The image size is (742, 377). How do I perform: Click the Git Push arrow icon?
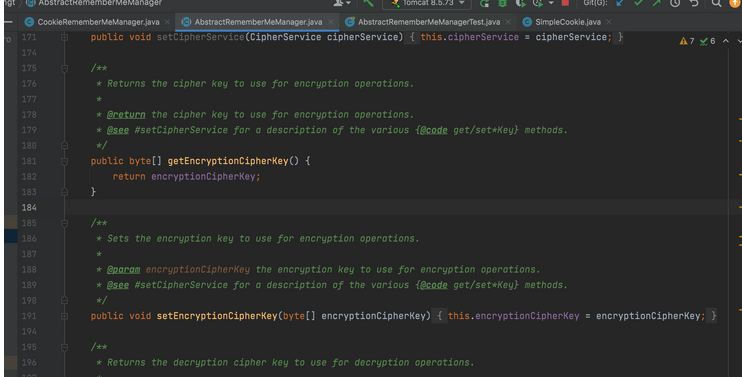click(656, 3)
